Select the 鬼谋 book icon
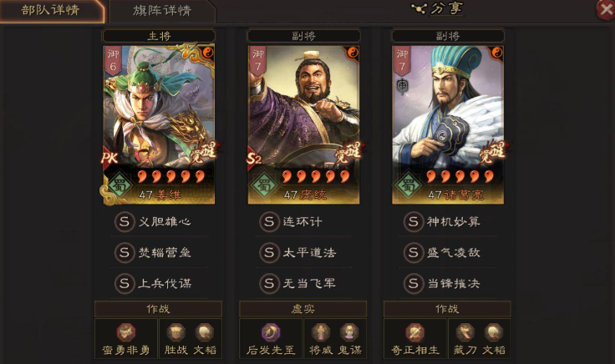The height and width of the screenshot is (364, 615). click(x=349, y=332)
